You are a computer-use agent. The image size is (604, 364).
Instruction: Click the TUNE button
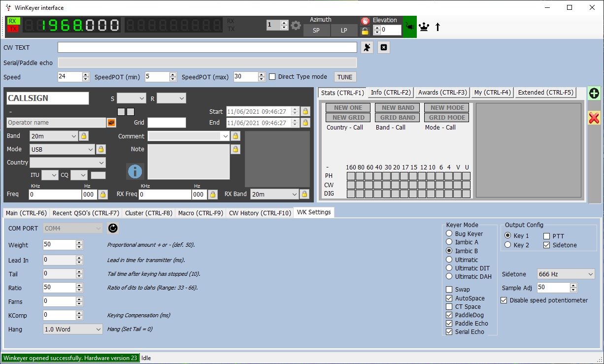[345, 77]
